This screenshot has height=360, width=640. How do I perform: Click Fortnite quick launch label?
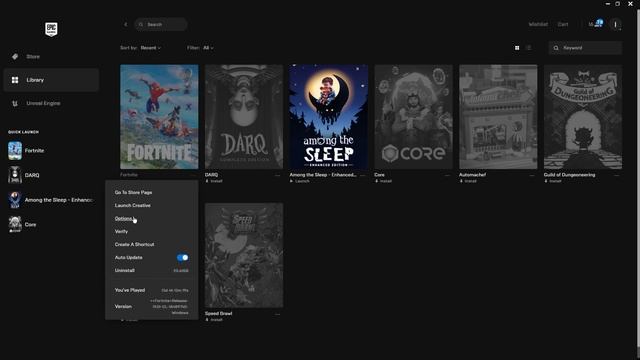pos(34,151)
